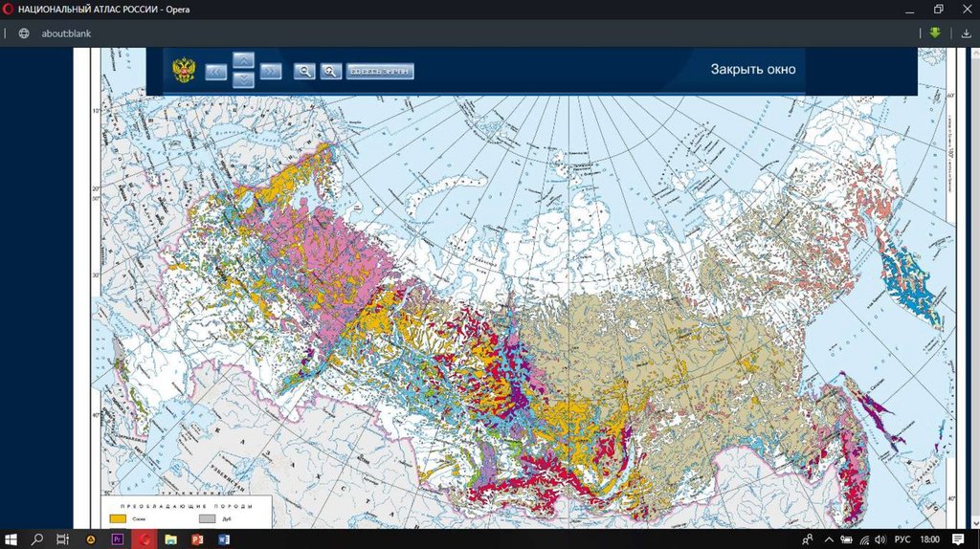The height and width of the screenshot is (549, 980).
Task: Zoom out the atlas map
Action: [x=303, y=71]
